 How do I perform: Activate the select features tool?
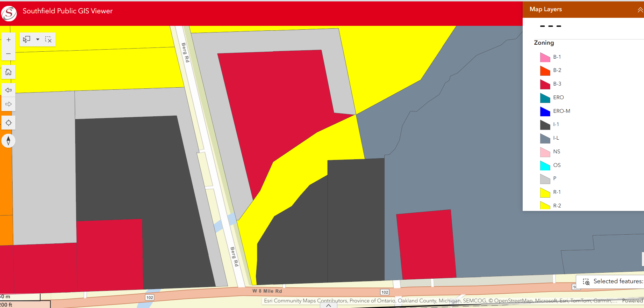pos(27,39)
